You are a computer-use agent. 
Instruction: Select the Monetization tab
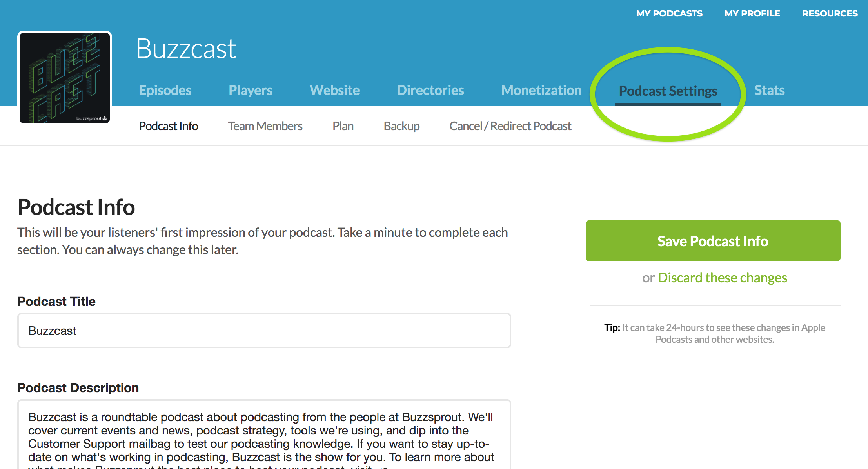[541, 90]
